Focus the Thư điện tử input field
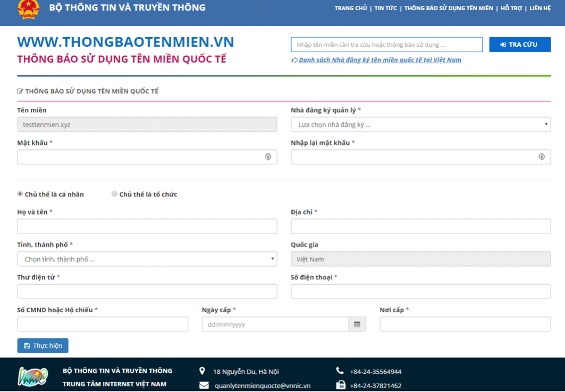The height and width of the screenshot is (392, 565). pyautogui.click(x=147, y=292)
